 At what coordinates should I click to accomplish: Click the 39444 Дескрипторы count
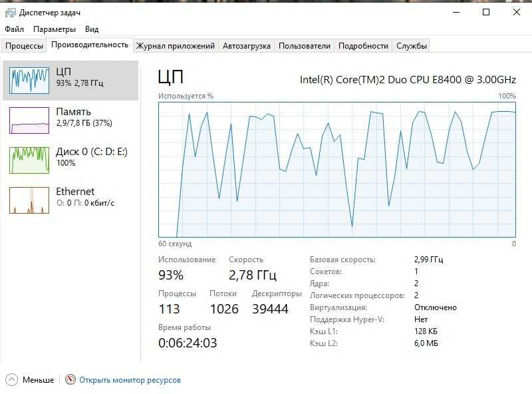point(270,309)
